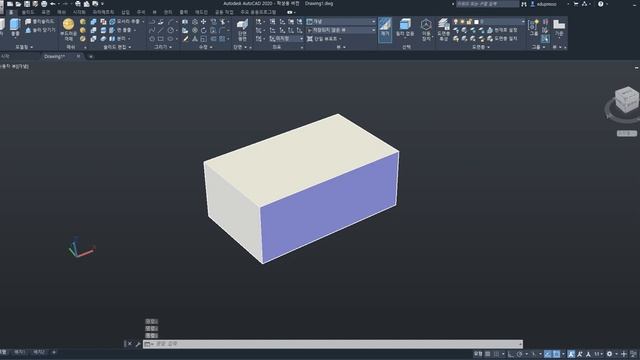Viewport: 640px width, 360px height.
Task: Click the solid Subtract icon in Solid Editing
Action: 93,30
